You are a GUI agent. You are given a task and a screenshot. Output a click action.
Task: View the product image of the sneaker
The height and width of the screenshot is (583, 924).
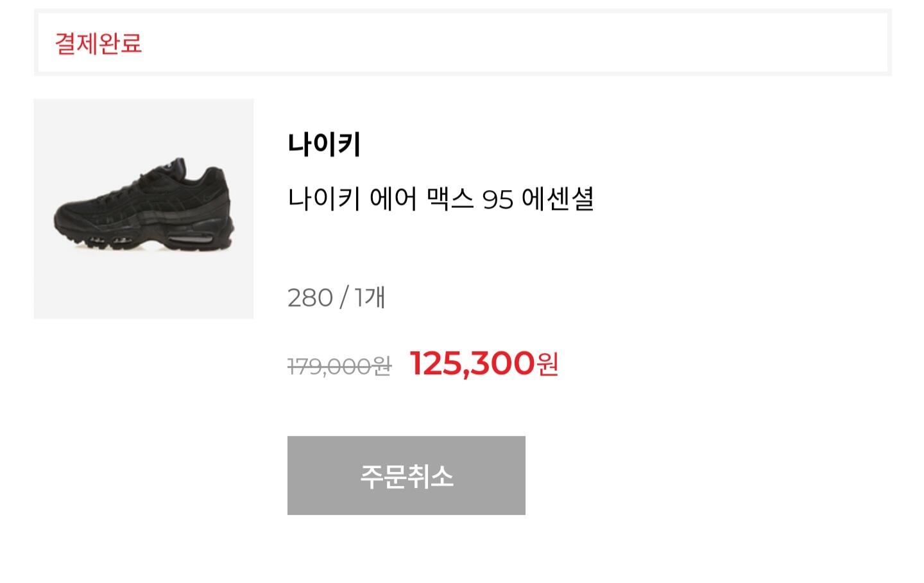pyautogui.click(x=144, y=209)
